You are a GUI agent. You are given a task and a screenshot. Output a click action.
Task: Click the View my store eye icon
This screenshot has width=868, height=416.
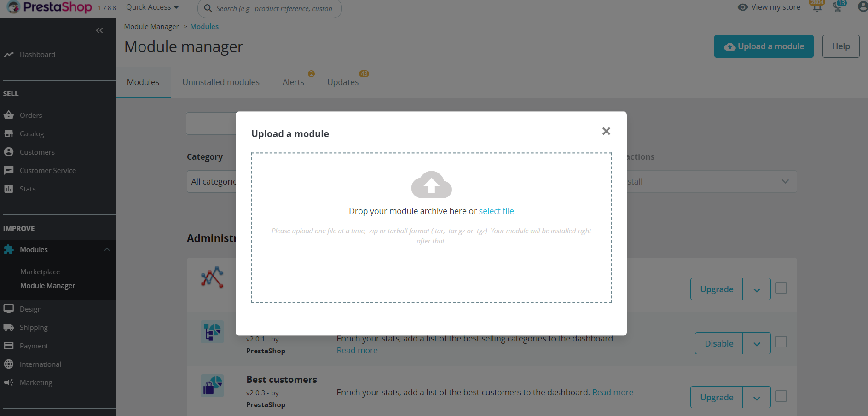click(741, 7)
